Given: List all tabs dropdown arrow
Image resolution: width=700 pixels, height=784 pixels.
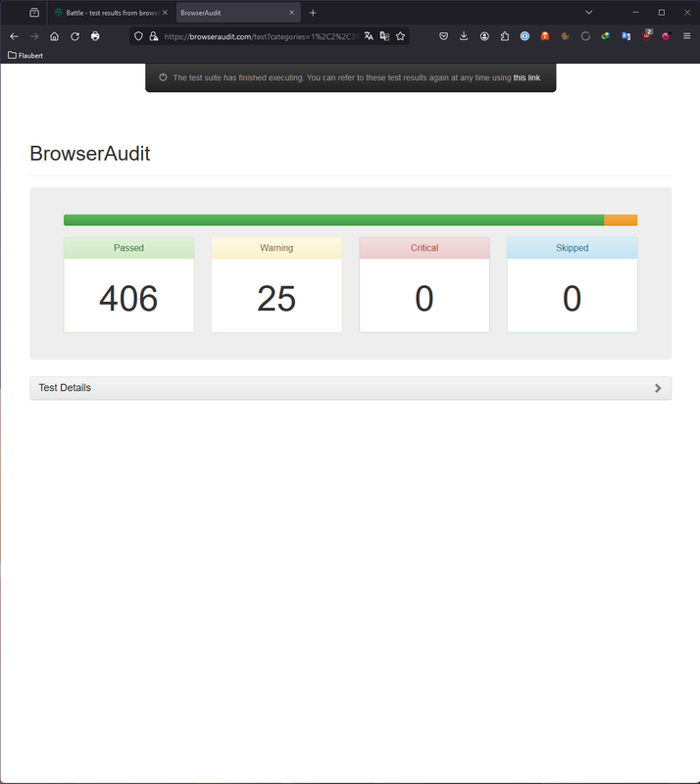Looking at the screenshot, I should coord(589,13).
